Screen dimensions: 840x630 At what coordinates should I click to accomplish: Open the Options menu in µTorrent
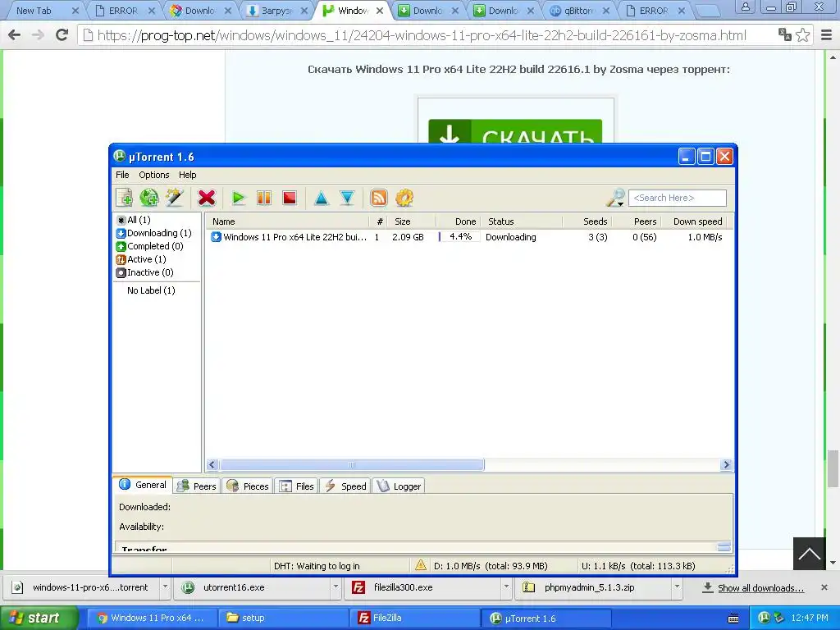(153, 175)
